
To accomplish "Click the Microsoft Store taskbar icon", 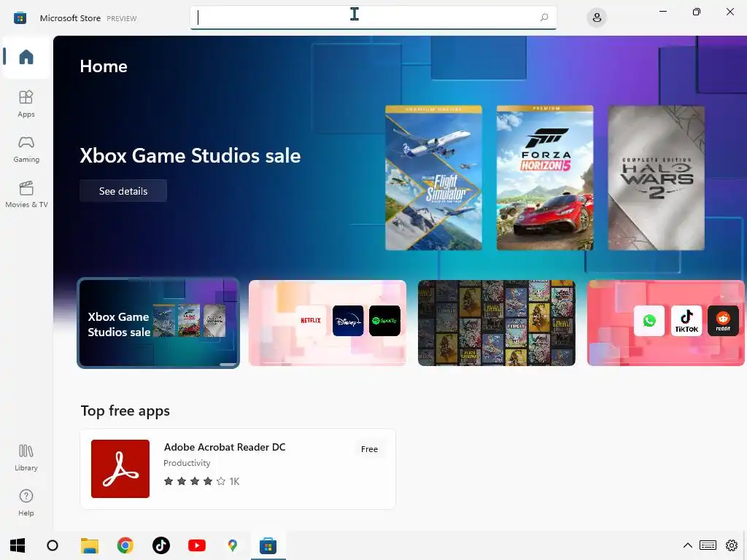I will coord(268,545).
